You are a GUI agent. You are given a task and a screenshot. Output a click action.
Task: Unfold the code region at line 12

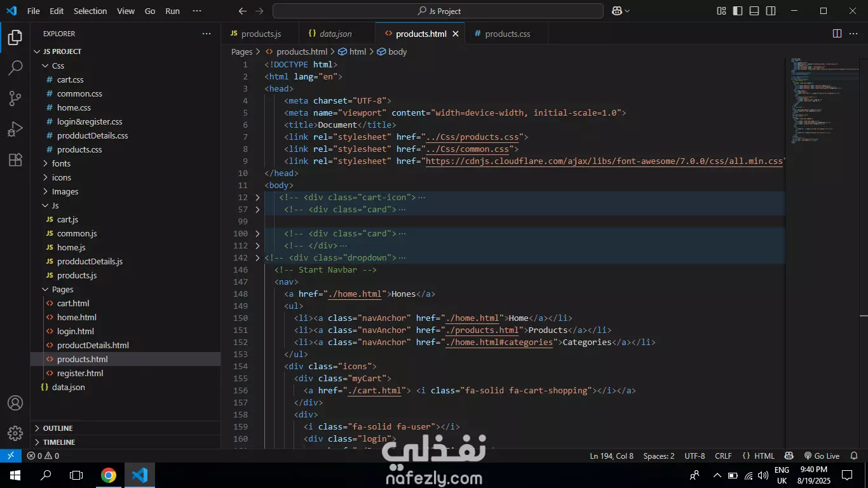coord(257,198)
